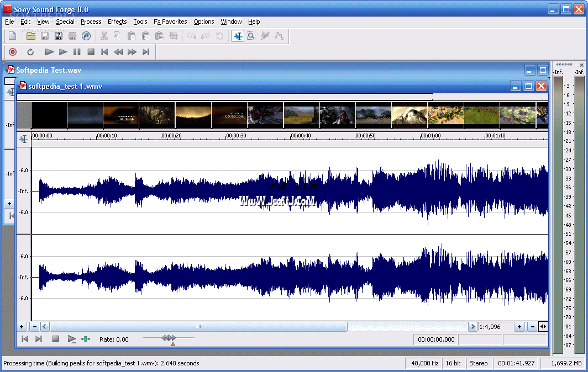
Task: Select the Pencil tool icon
Action: click(x=265, y=36)
